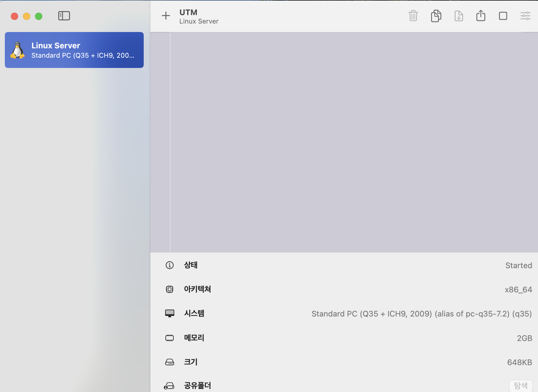The image size is (538, 392).
Task: Click the 'x86_64' architecture value
Action: click(x=518, y=290)
